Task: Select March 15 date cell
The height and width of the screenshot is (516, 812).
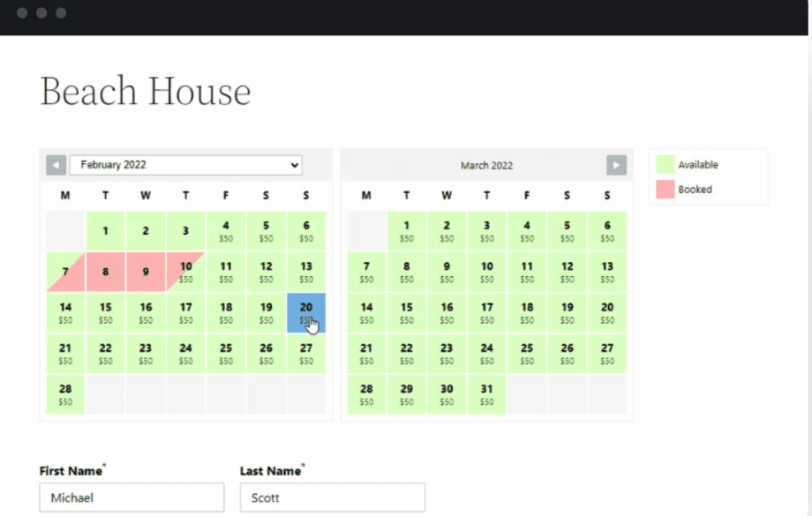Action: pos(407,312)
